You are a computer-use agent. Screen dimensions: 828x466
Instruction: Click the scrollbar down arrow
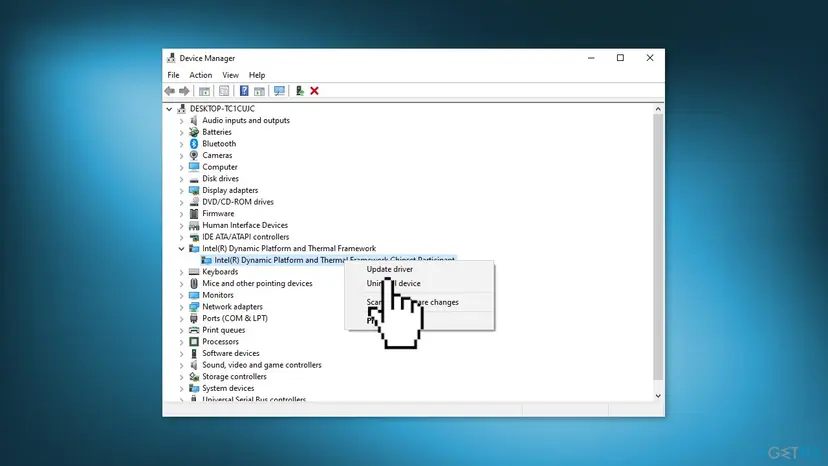[x=658, y=396]
